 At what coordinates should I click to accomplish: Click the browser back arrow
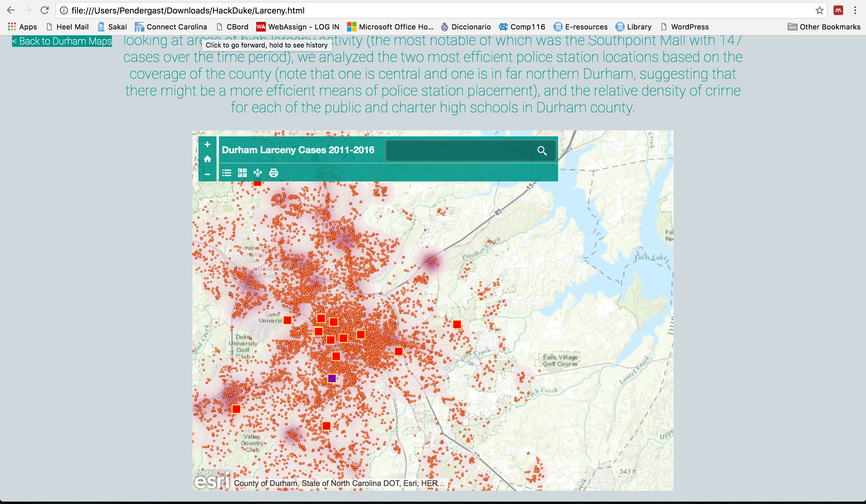click(x=11, y=10)
